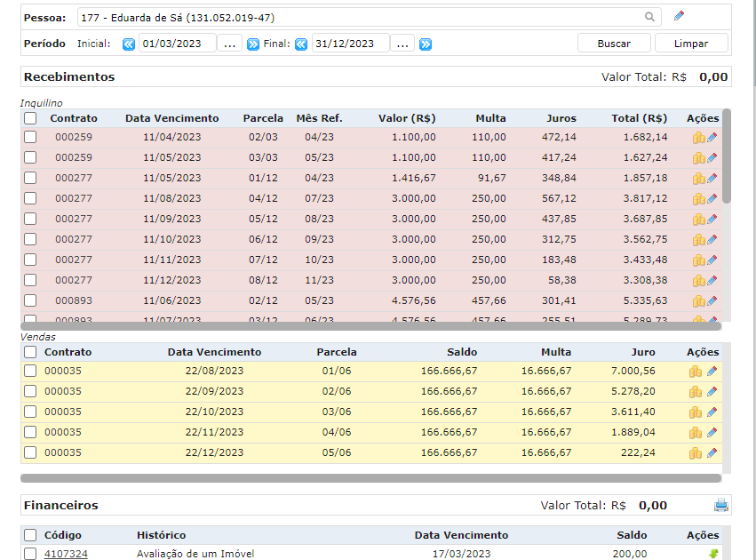Click juros value 7.000,56 in Vendas
The height and width of the screenshot is (560, 756).
(x=633, y=371)
